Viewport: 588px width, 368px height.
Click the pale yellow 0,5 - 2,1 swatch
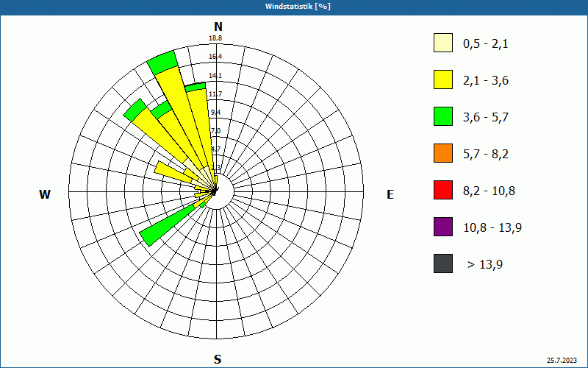(x=443, y=43)
